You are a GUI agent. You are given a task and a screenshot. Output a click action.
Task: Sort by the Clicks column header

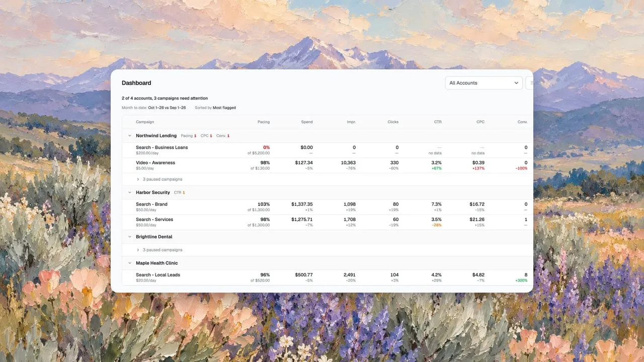tap(393, 122)
